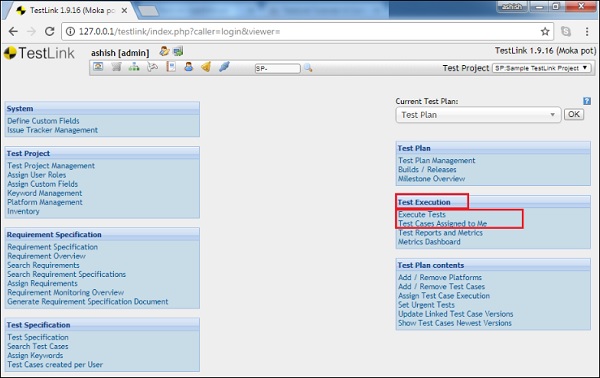Click the magnifier search icon beside SP- field
Screen dimensions: 600x378
(x=308, y=68)
